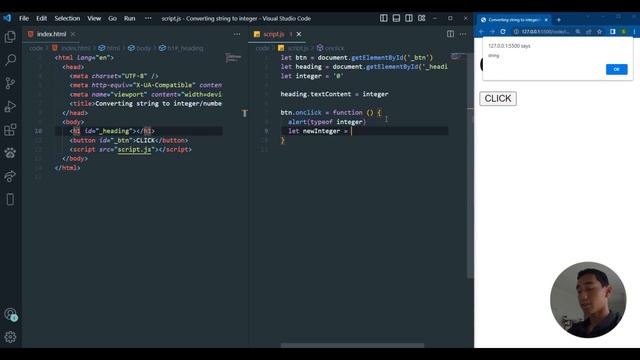Bookmark the page with the star icon
Viewport: 640px width, 360px height.
pyautogui.click(x=599, y=31)
